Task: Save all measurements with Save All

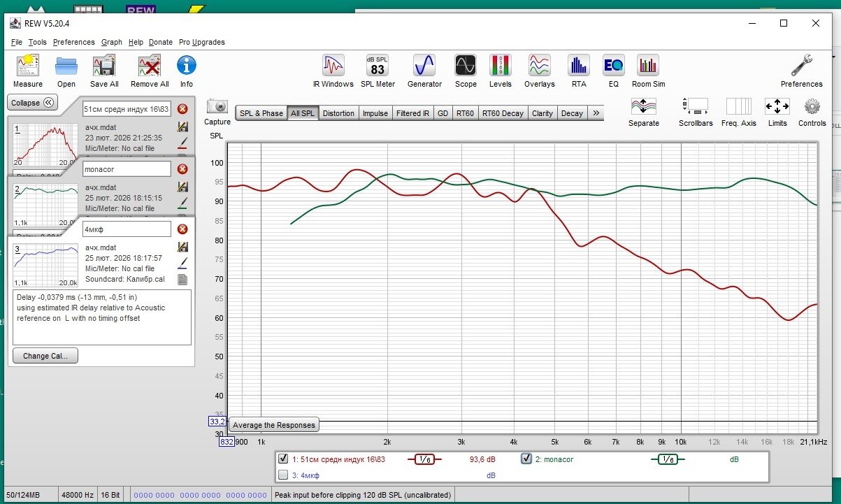Action: pos(104,71)
